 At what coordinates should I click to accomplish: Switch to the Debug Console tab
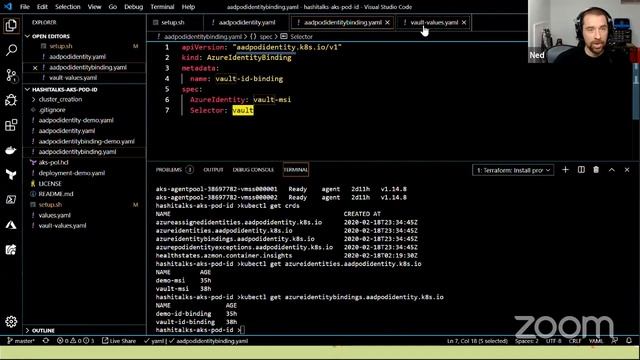pos(253,170)
